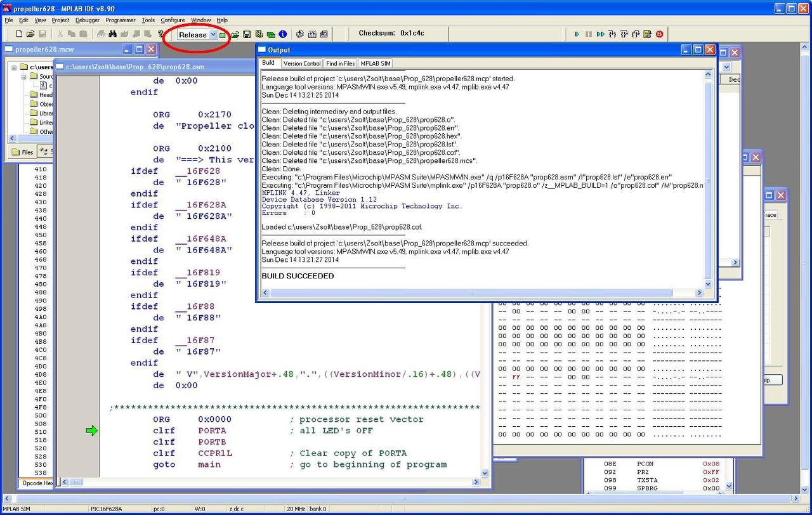Select the Opcode Hex tab

click(37, 483)
